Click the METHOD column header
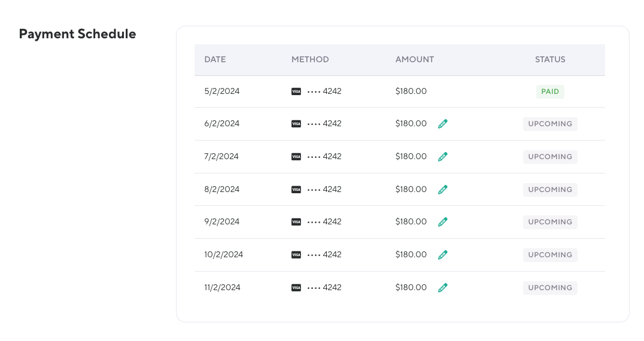644x341 pixels. 310,60
